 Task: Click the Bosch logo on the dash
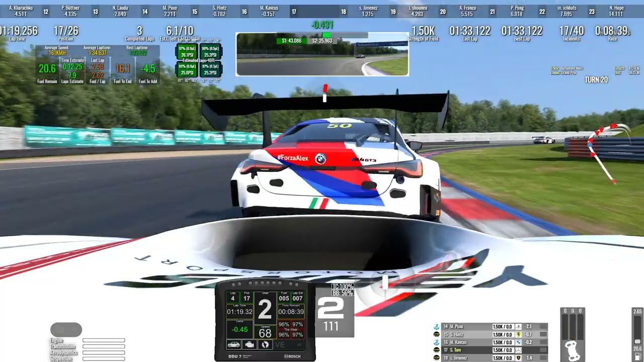(x=292, y=356)
